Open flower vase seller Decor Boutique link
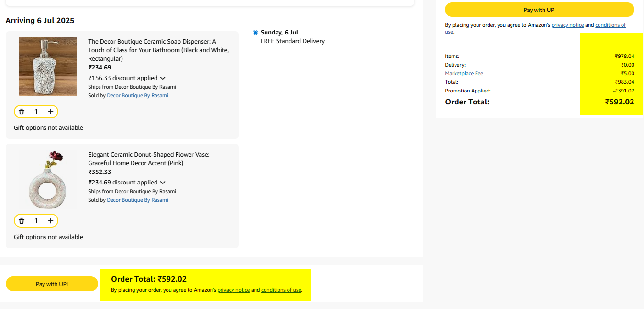Screen dimensions: 644x309 coord(137,200)
